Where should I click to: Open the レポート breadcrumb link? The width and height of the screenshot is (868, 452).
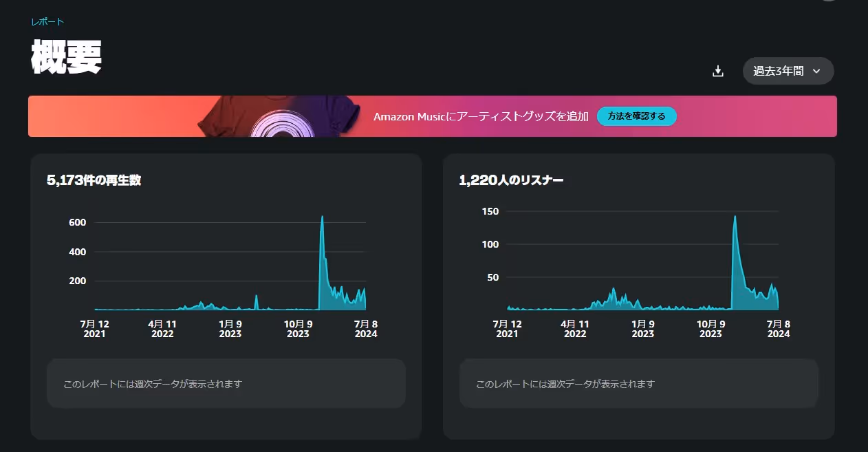[47, 22]
